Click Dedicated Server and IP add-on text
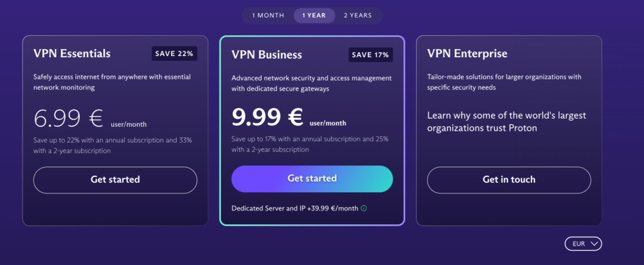 point(295,208)
